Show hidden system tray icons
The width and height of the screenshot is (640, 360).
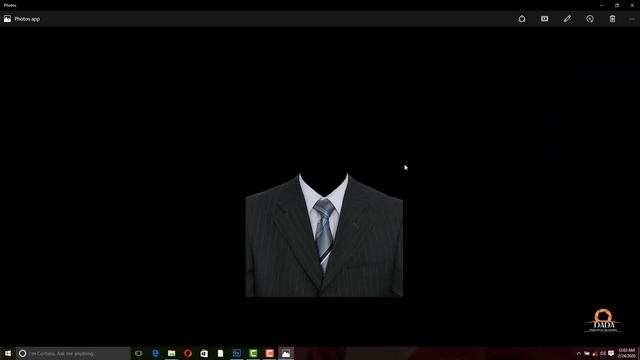[x=579, y=353]
